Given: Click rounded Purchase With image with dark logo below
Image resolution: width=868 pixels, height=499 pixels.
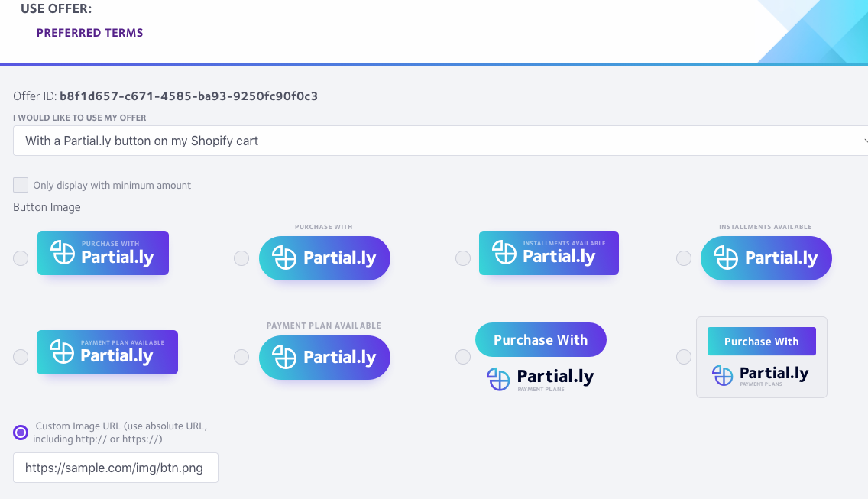Looking at the screenshot, I should tap(541, 357).
